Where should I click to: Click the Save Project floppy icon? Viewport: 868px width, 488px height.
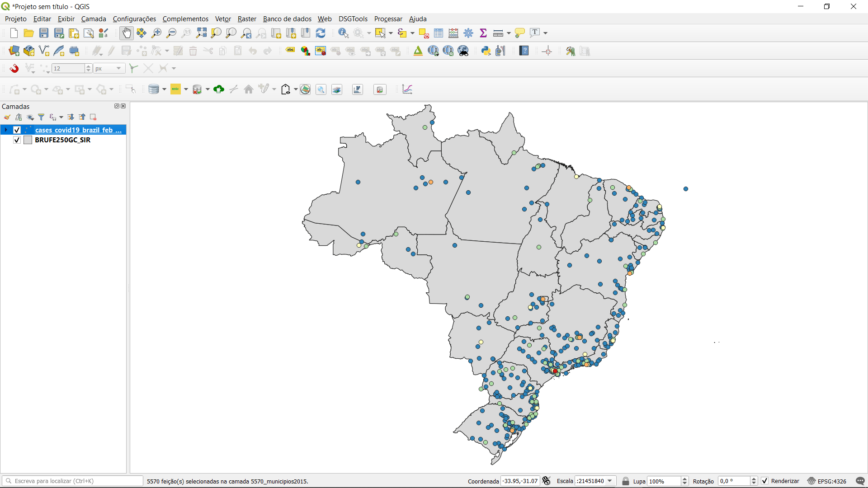(44, 33)
